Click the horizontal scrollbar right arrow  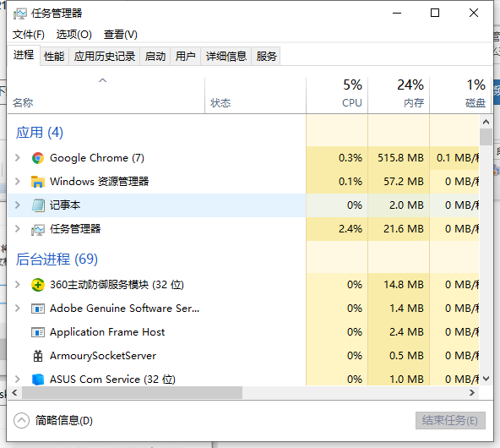click(x=472, y=393)
